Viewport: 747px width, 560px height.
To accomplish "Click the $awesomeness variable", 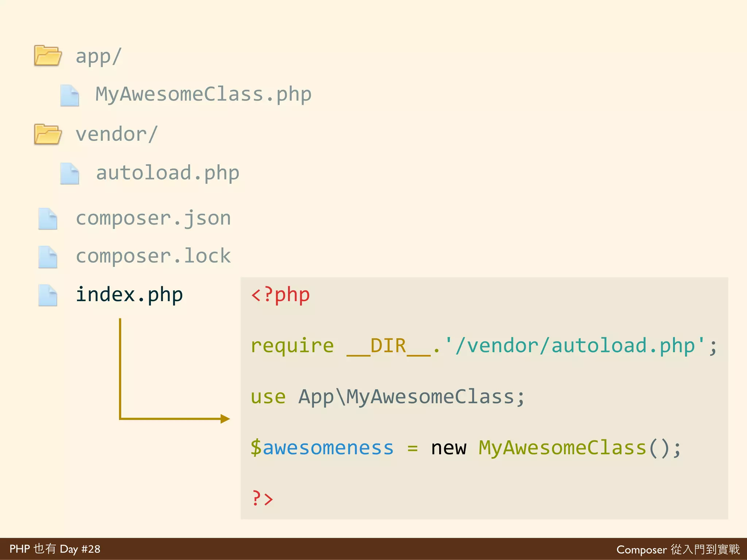I will [x=322, y=448].
